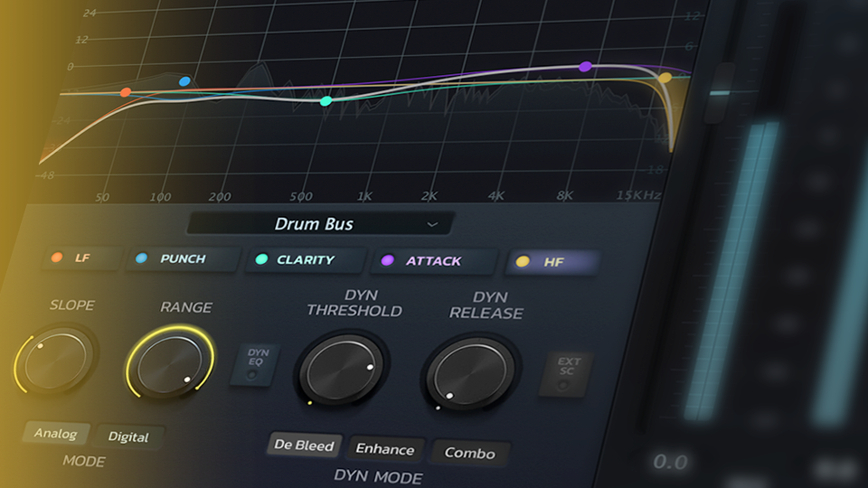Click the yellow HF node on the EQ graph

coord(665,78)
